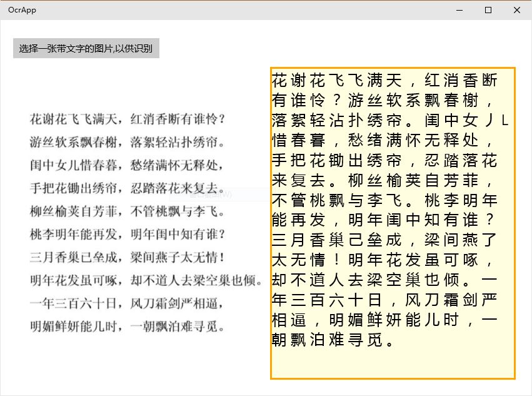Click image line 一年三百六十日，风刀霜剑严相逼
The image size is (532, 396).
126,303
